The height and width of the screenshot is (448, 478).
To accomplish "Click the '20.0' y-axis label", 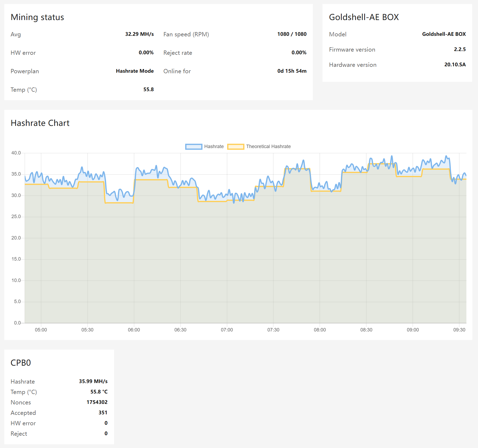I will click(16, 238).
